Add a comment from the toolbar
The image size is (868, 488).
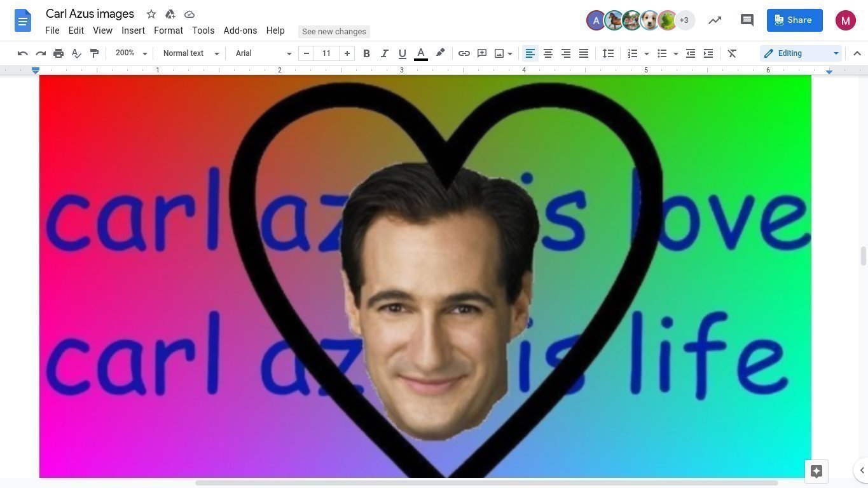pos(482,53)
